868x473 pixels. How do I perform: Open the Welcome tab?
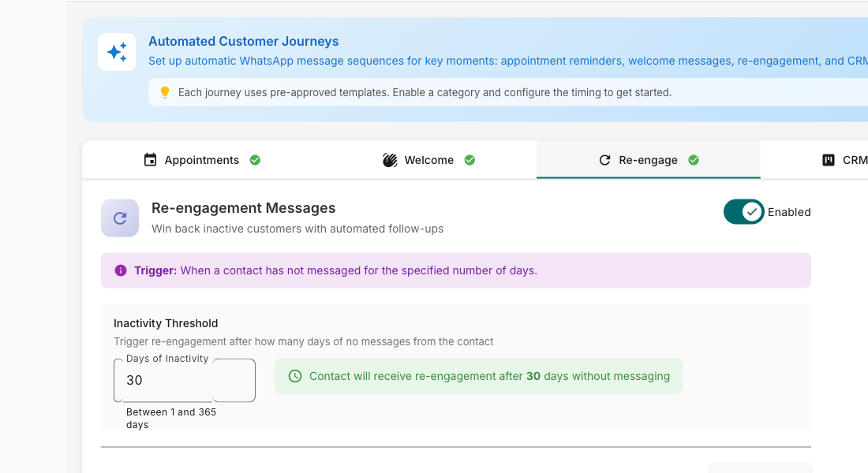pyautogui.click(x=429, y=159)
